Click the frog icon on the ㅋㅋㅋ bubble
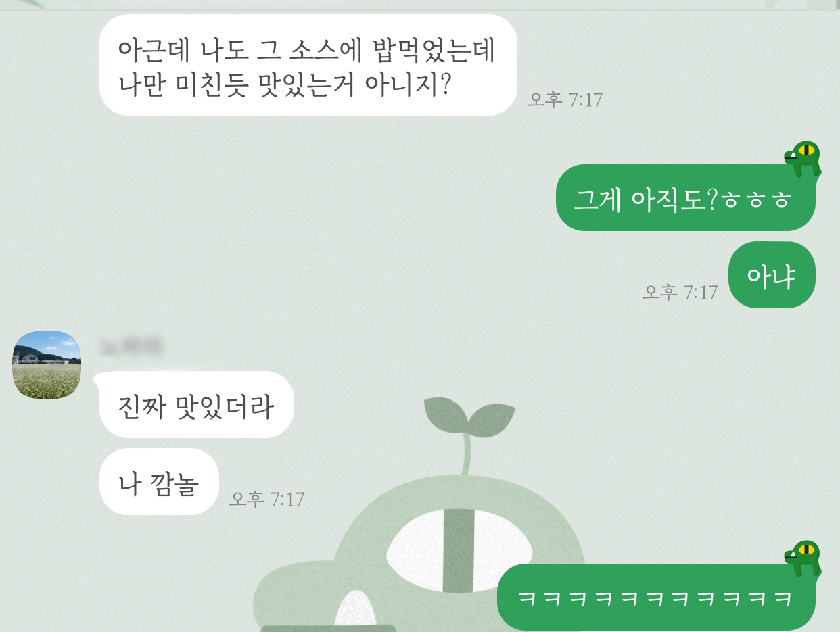The image size is (840, 632). pos(803,558)
